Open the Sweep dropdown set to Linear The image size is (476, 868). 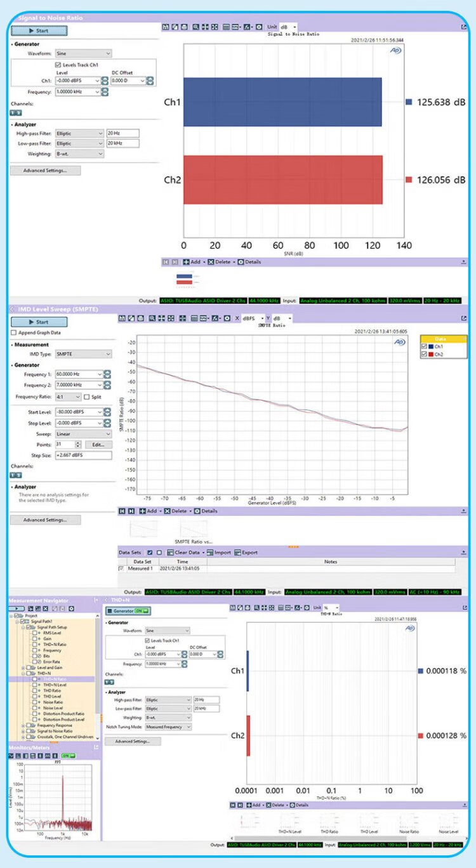coord(83,433)
